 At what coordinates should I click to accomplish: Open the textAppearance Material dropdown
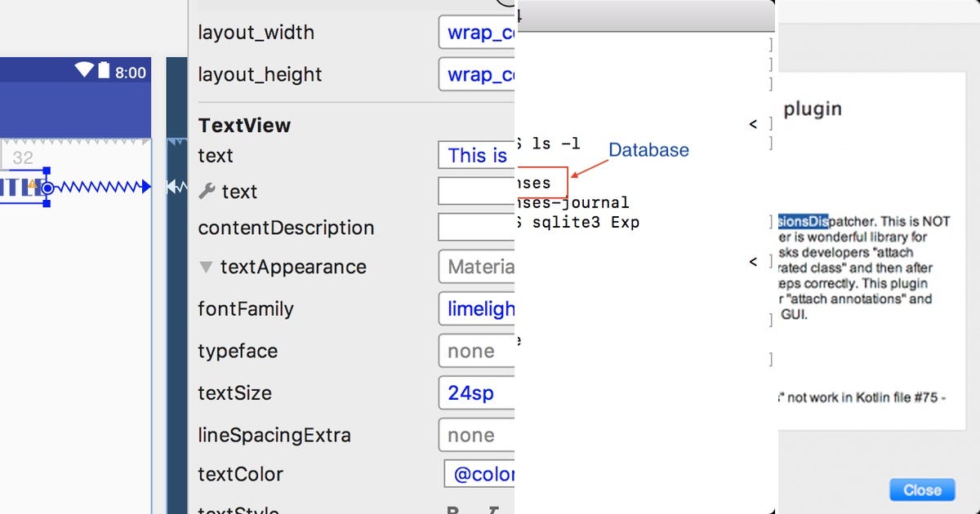click(478, 267)
